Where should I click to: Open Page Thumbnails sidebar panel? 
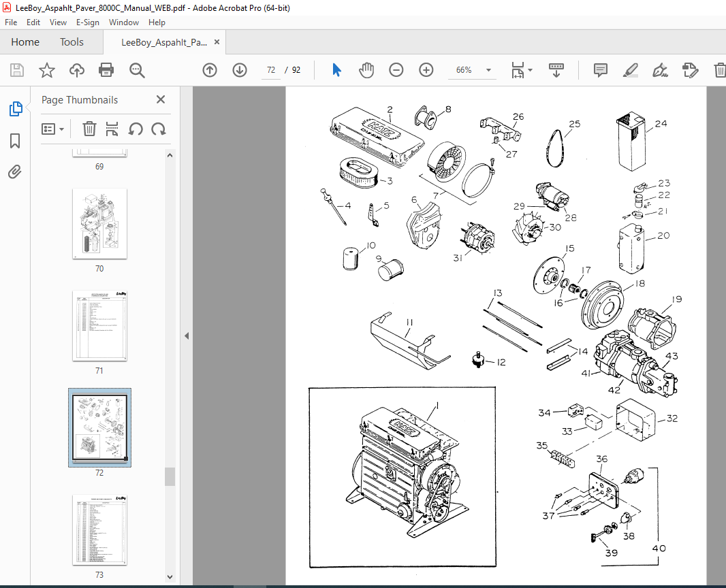(x=15, y=109)
